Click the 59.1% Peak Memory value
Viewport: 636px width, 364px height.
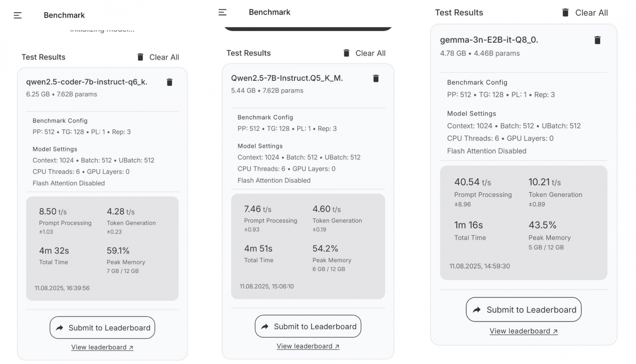point(118,251)
